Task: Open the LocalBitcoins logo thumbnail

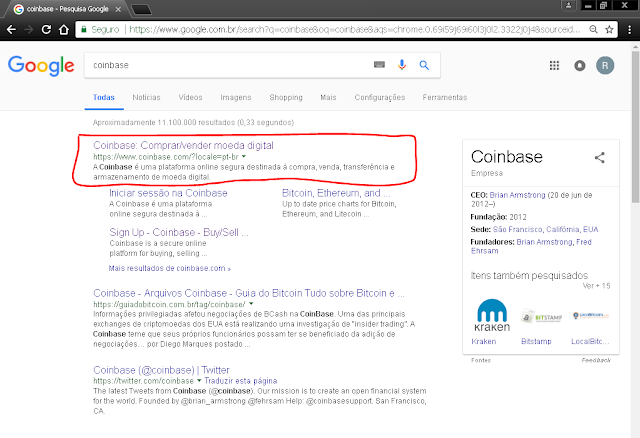Action: coord(591,316)
